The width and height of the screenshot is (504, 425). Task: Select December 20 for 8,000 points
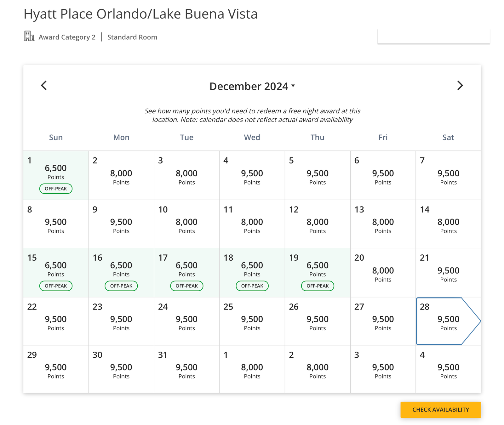pyautogui.click(x=383, y=273)
